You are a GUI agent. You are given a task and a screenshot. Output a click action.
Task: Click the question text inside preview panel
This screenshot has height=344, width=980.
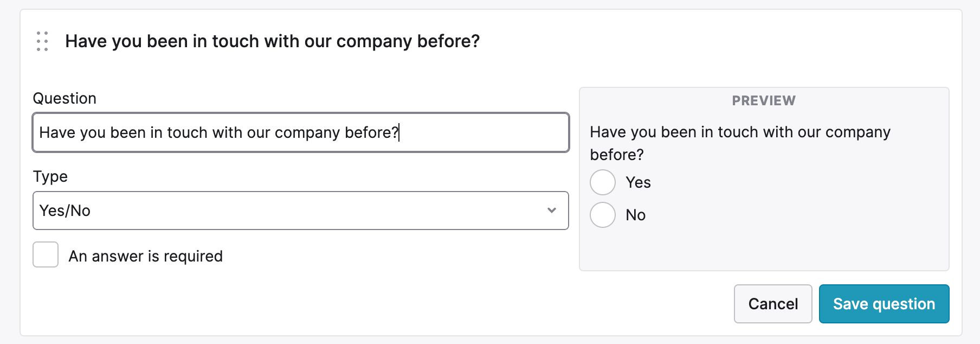[740, 143]
